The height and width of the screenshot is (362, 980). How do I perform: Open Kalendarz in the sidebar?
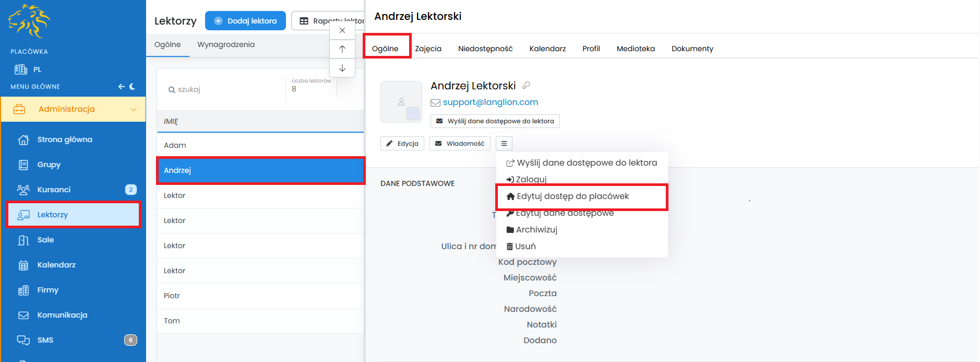pos(56,265)
